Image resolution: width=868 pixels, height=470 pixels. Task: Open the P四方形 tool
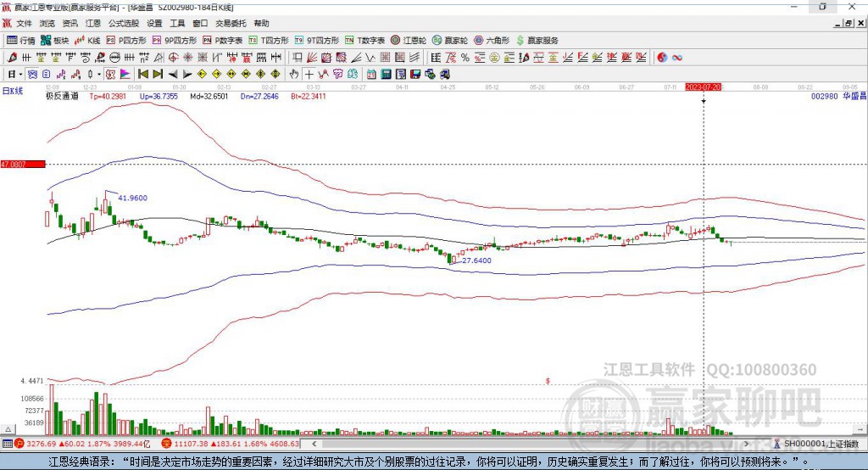coord(125,41)
